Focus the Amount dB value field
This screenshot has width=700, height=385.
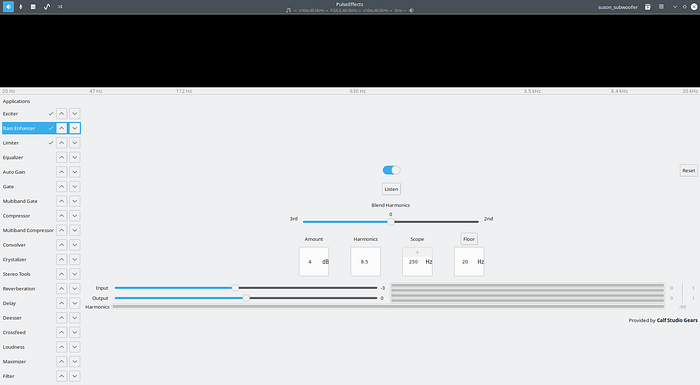pos(314,262)
